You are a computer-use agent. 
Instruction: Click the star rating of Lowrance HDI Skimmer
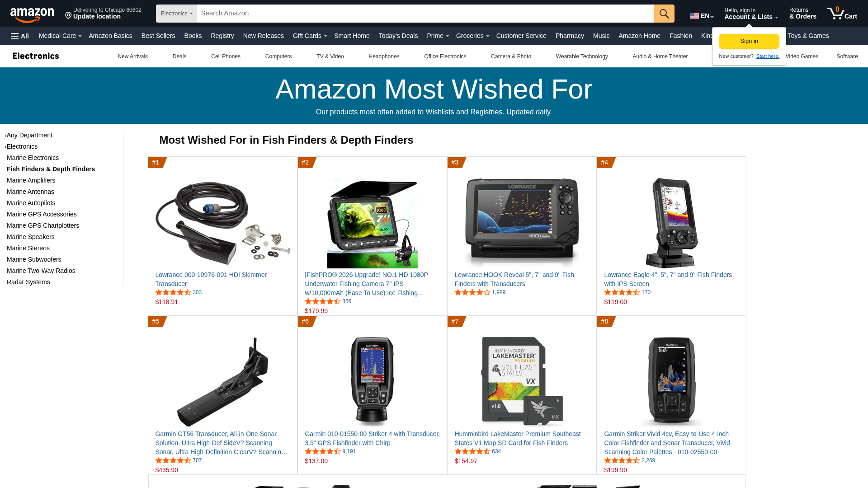point(173,292)
